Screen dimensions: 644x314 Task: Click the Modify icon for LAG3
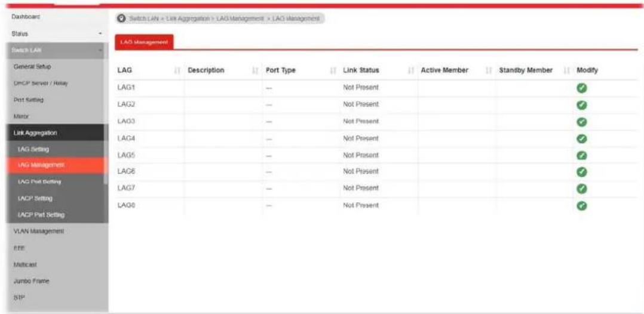581,122
